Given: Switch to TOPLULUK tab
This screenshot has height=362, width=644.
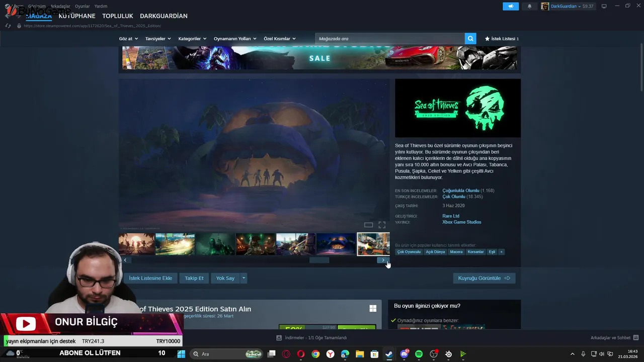Looking at the screenshot, I should point(118,16).
